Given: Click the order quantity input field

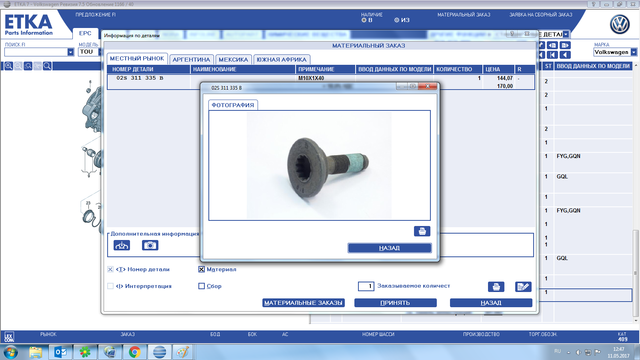Looking at the screenshot, I should click(366, 286).
